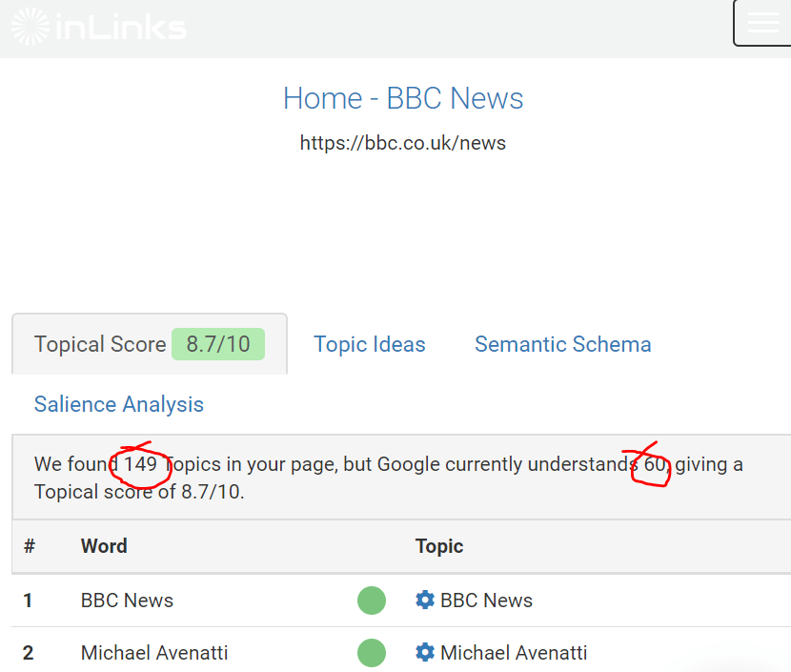Click the gear icon beside BBC News topic
The width and height of the screenshot is (791, 672).
click(x=425, y=600)
